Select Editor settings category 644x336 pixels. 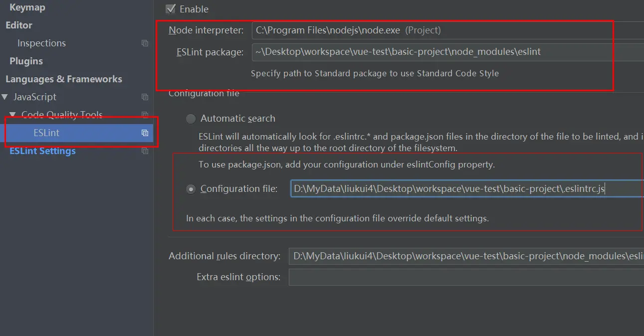point(19,25)
